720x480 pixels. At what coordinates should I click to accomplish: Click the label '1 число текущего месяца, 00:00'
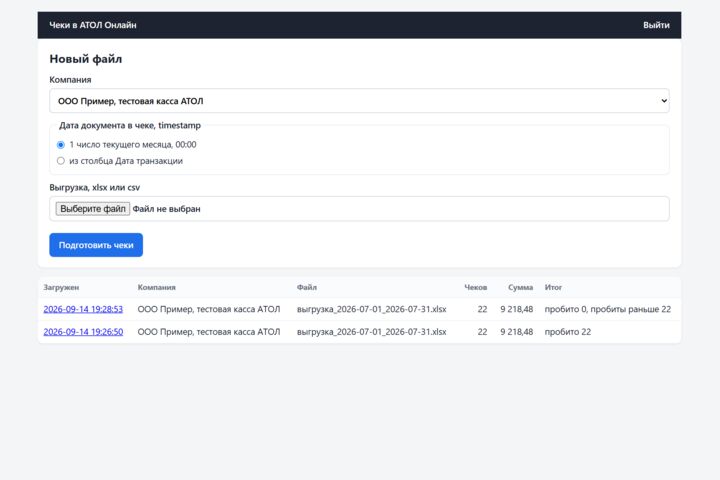(x=133, y=145)
